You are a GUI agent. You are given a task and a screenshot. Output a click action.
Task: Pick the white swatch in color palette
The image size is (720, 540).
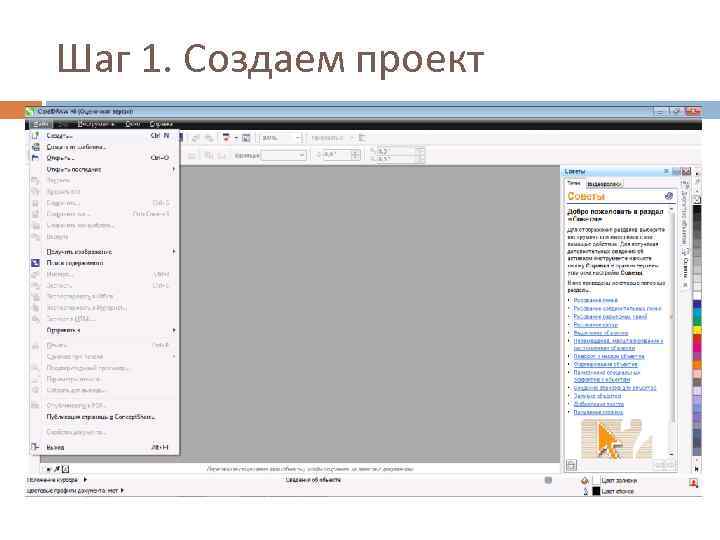[x=697, y=295]
